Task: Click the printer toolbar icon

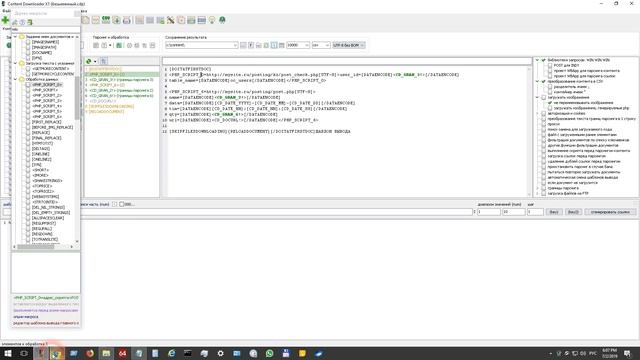Action: (x=127, y=20)
